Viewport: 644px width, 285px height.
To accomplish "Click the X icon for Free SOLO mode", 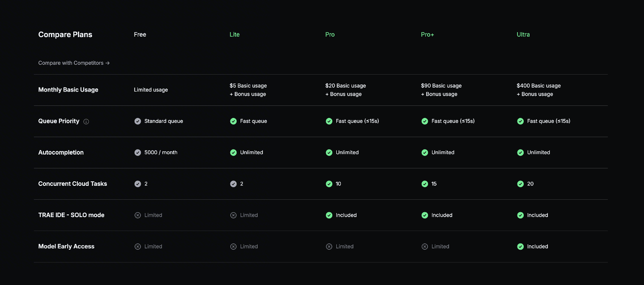I will [138, 215].
